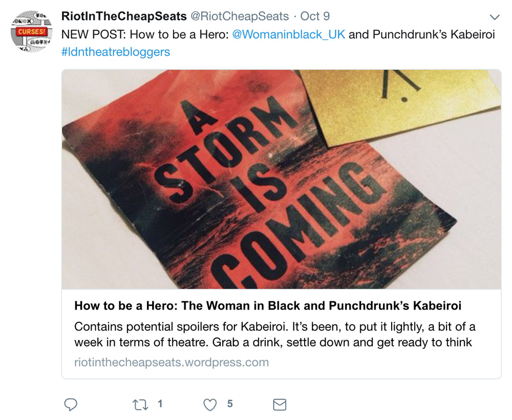Open the #ldntheatrebloggers hashtag
512x420 pixels.
click(116, 52)
